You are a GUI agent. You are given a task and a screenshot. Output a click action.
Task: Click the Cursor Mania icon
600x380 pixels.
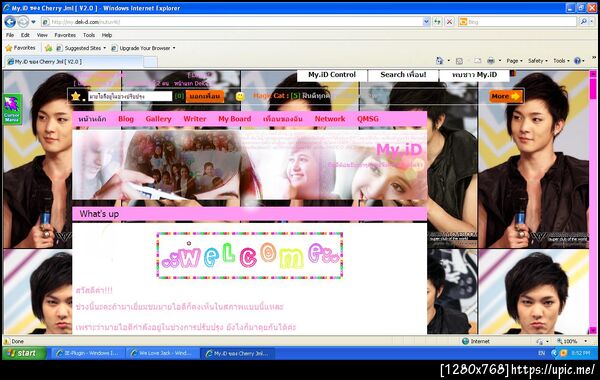point(12,109)
